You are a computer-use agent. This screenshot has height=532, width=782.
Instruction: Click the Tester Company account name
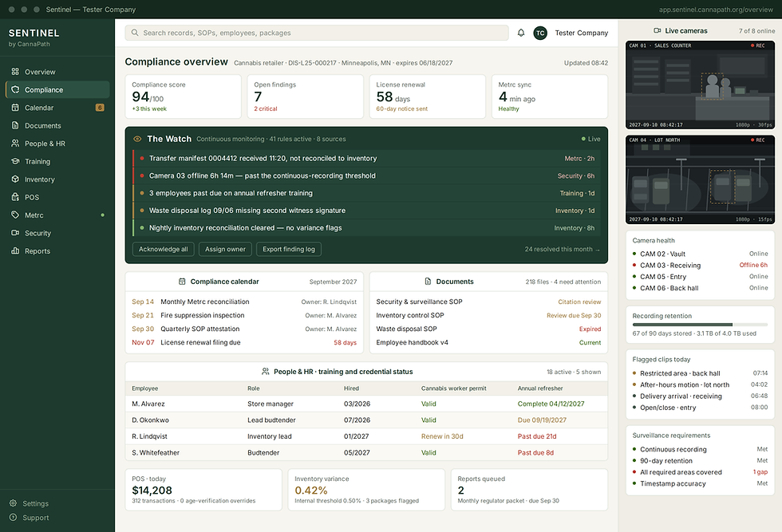click(582, 33)
